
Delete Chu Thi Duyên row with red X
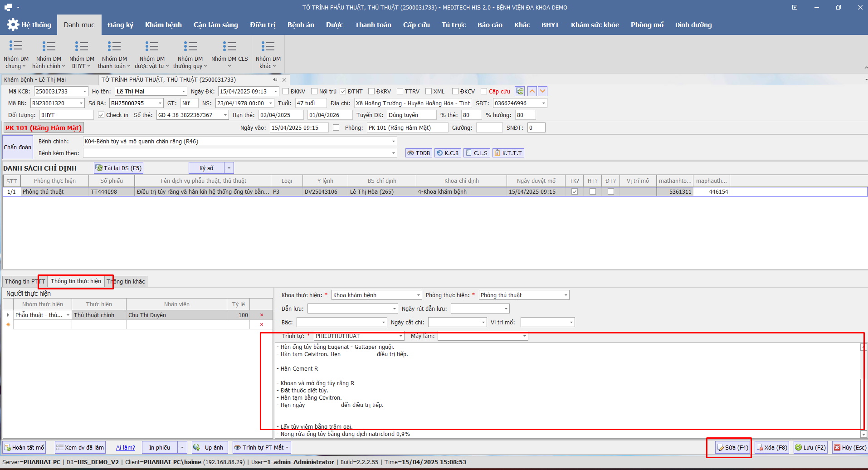click(x=261, y=315)
